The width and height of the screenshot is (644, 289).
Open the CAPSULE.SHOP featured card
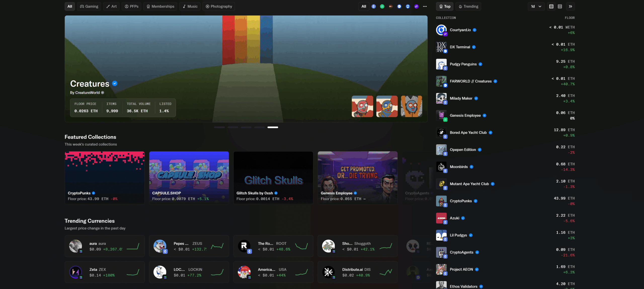click(x=189, y=178)
